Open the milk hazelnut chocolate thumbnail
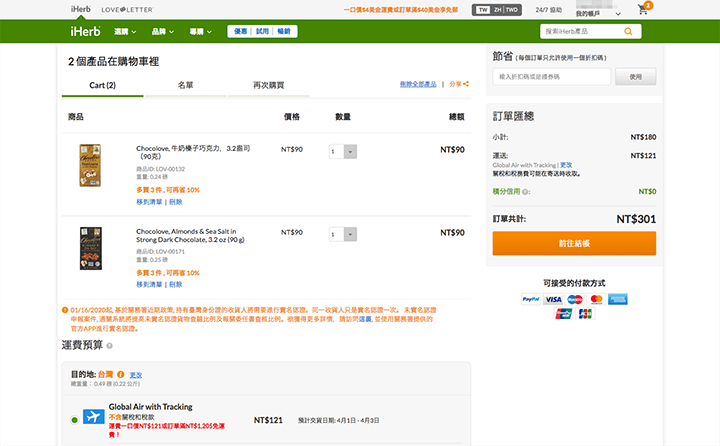 click(90, 165)
